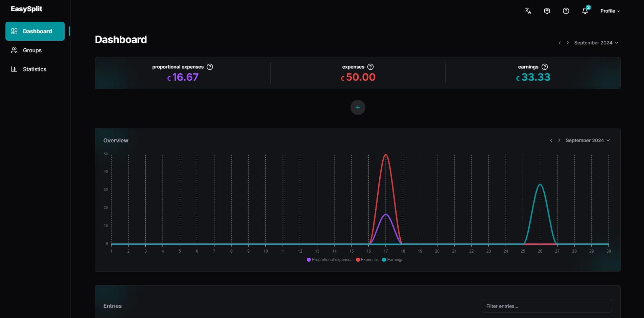Screen dimensions: 644x318
Task: Add a new entry with plus button
Action: pos(358,107)
